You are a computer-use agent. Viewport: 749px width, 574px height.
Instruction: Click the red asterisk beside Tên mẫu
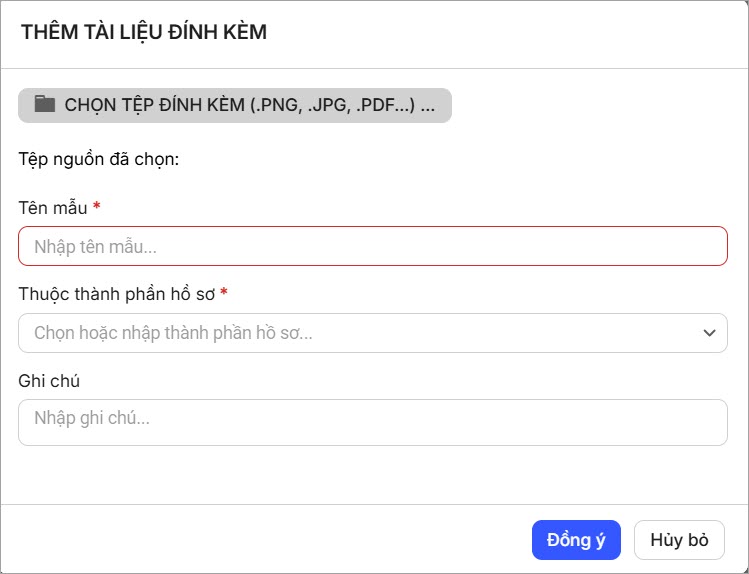click(x=97, y=207)
